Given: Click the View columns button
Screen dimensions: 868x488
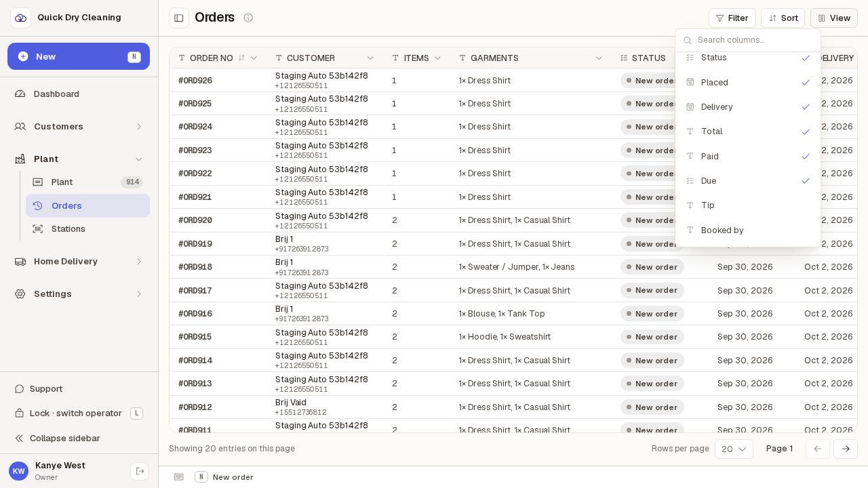Looking at the screenshot, I should [834, 18].
